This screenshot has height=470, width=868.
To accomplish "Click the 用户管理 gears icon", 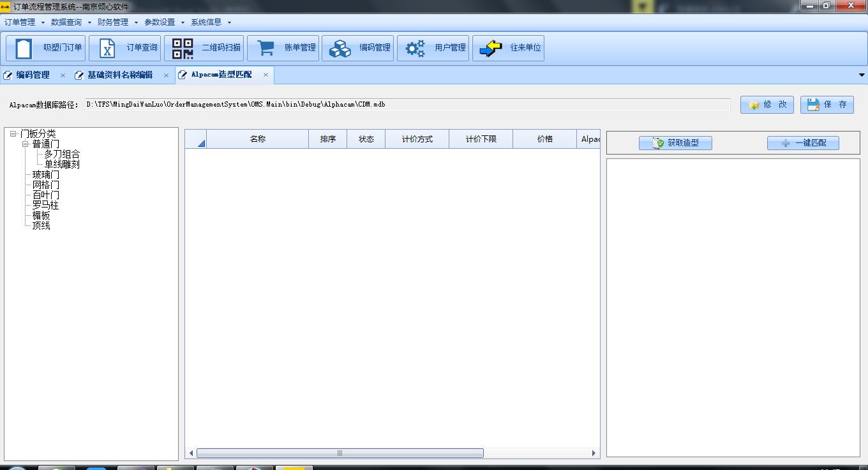I will click(415, 49).
